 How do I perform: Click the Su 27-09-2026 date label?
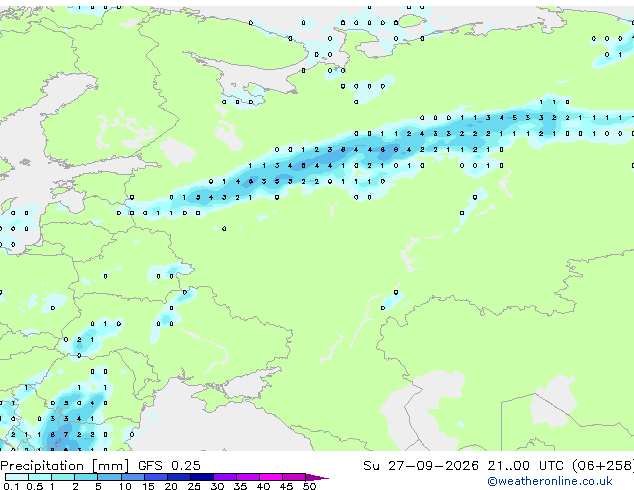tap(421, 466)
